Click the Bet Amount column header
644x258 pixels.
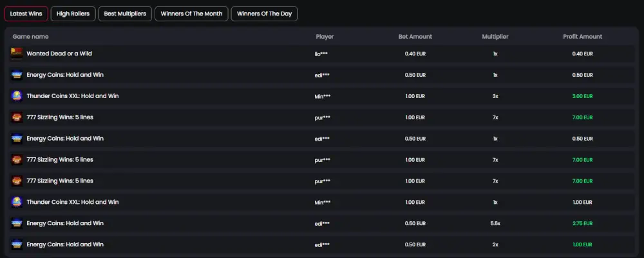[415, 37]
